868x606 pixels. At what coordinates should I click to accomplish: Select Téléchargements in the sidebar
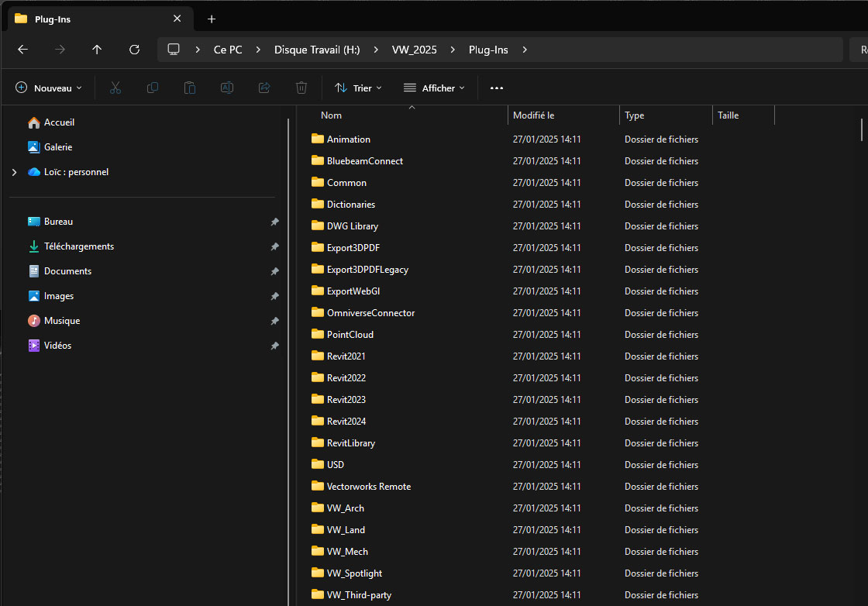[78, 246]
